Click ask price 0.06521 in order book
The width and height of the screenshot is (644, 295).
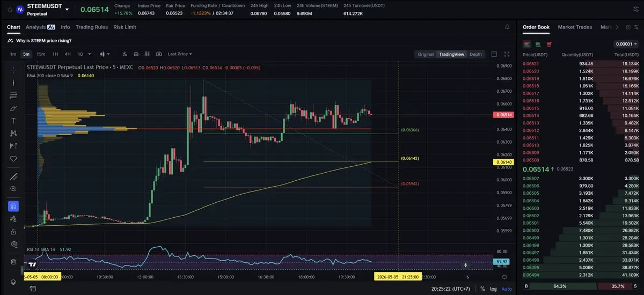click(531, 64)
